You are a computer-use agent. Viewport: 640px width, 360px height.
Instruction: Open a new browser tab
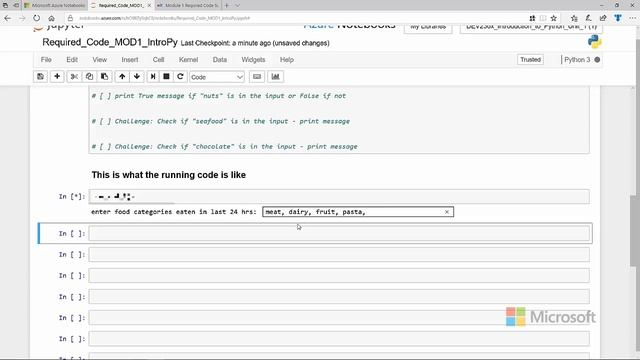point(227,6)
